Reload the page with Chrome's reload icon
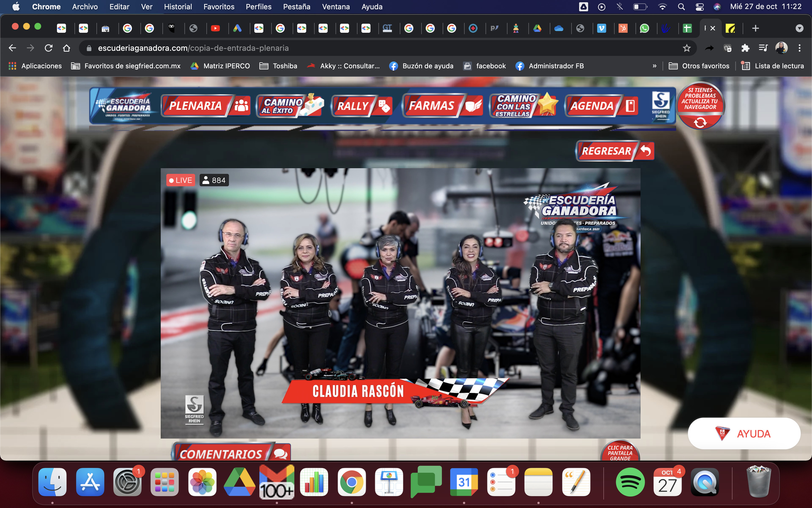The height and width of the screenshot is (508, 812). pos(49,48)
